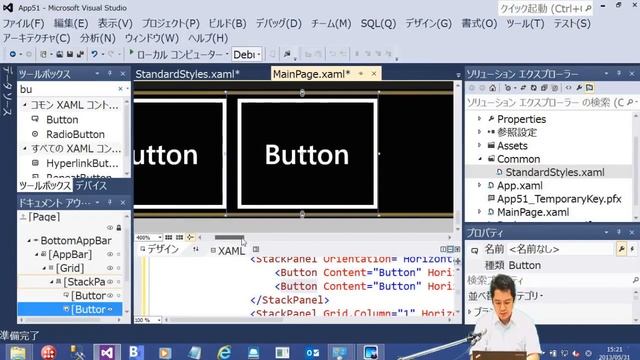Click the ローカル コンピューター run button
The width and height of the screenshot is (640, 360).
pos(178,54)
